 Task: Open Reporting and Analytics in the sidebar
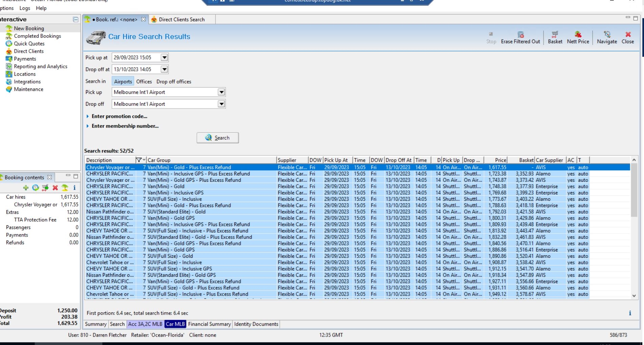point(41,66)
